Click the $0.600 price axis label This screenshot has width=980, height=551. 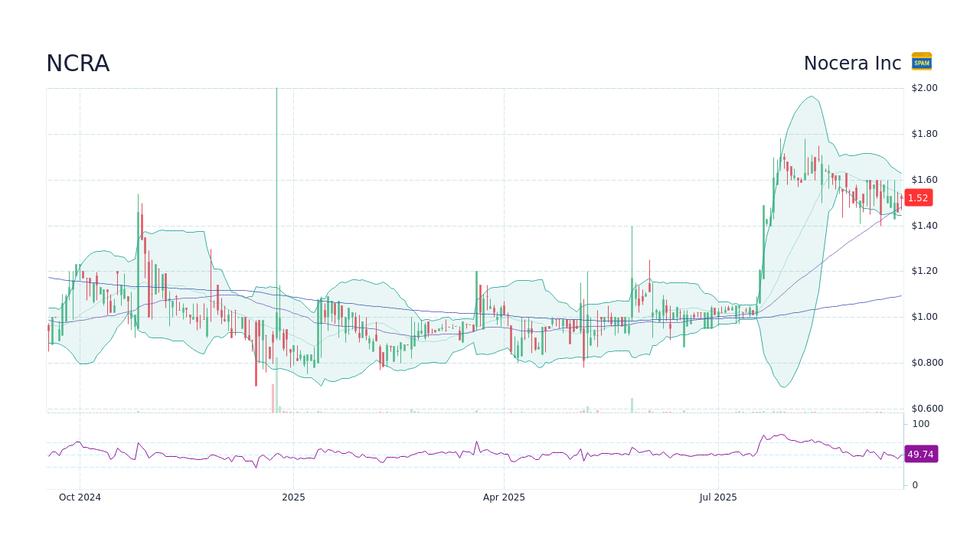click(927, 409)
